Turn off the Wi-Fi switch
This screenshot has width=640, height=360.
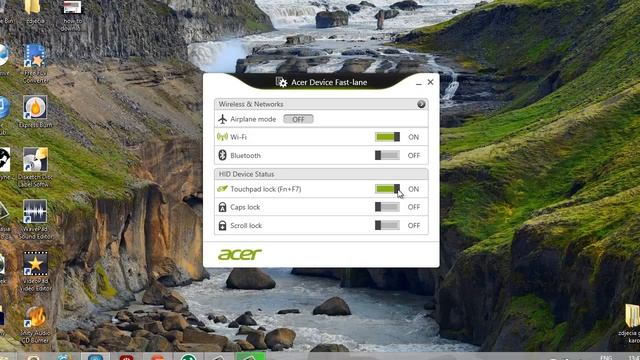387,137
